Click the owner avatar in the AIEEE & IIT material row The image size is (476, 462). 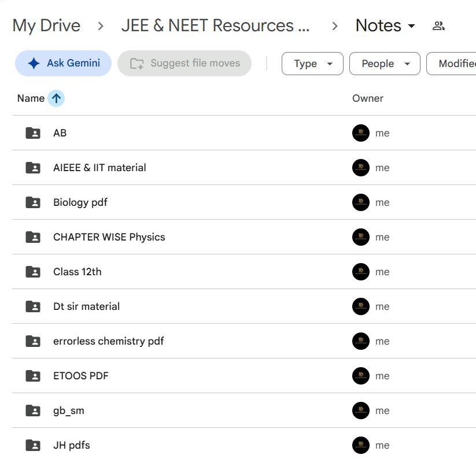point(361,168)
